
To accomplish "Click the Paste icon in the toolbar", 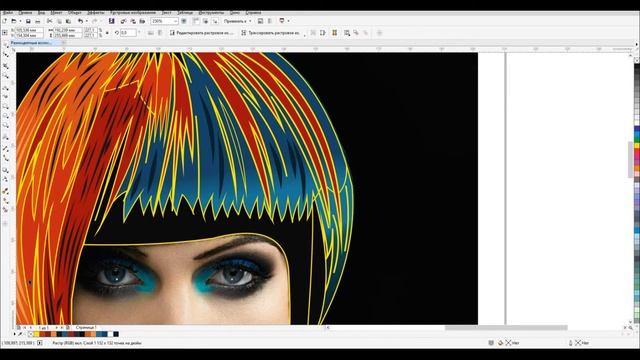I will click(x=68, y=21).
